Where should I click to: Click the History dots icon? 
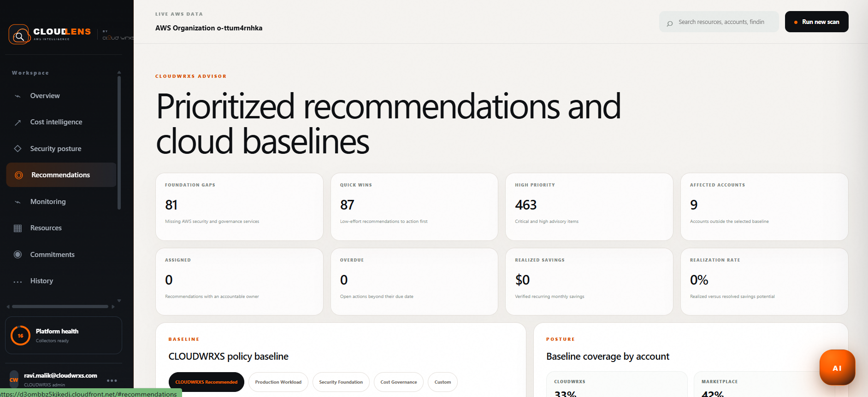pos(18,281)
